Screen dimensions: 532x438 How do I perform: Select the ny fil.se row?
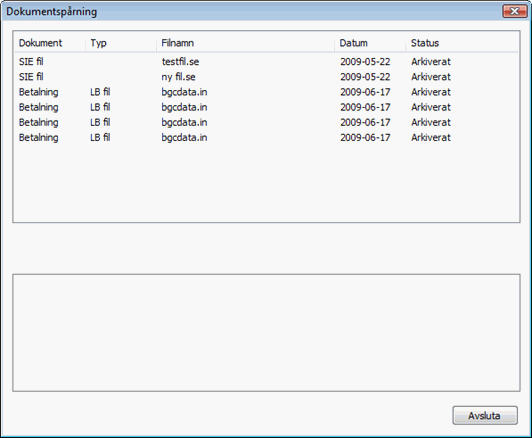coord(266,77)
